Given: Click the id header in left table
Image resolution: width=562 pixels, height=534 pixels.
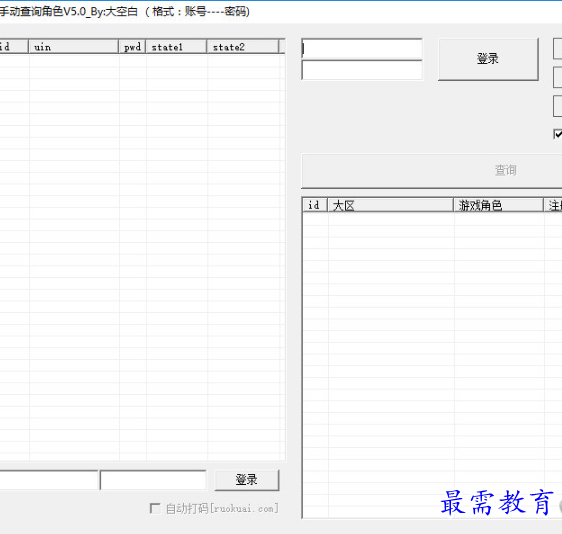Looking at the screenshot, I should [14, 47].
